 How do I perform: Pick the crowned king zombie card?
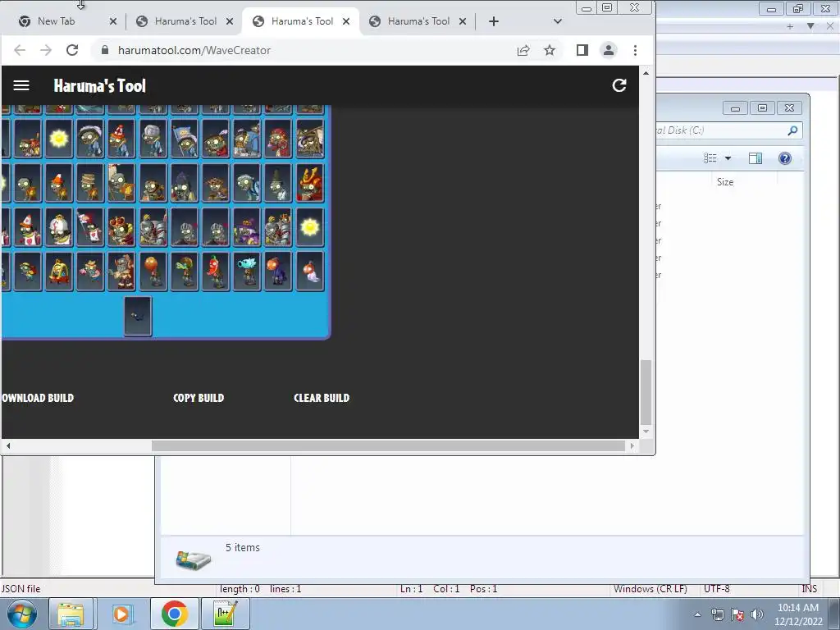coord(121,228)
